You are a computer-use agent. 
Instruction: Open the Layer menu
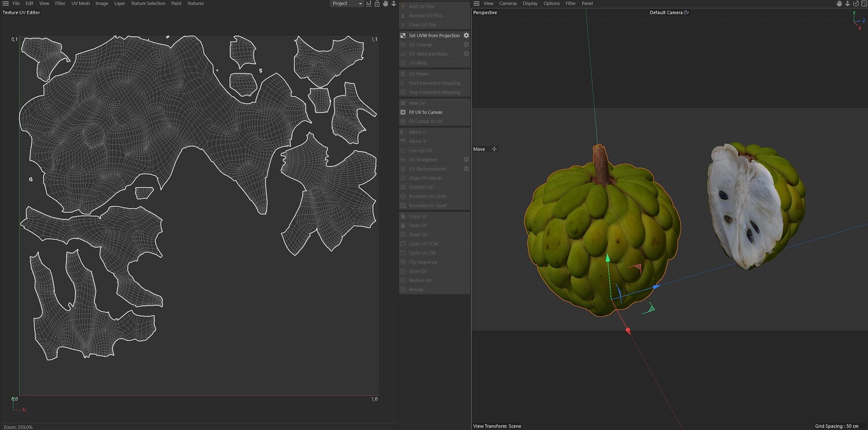click(119, 3)
